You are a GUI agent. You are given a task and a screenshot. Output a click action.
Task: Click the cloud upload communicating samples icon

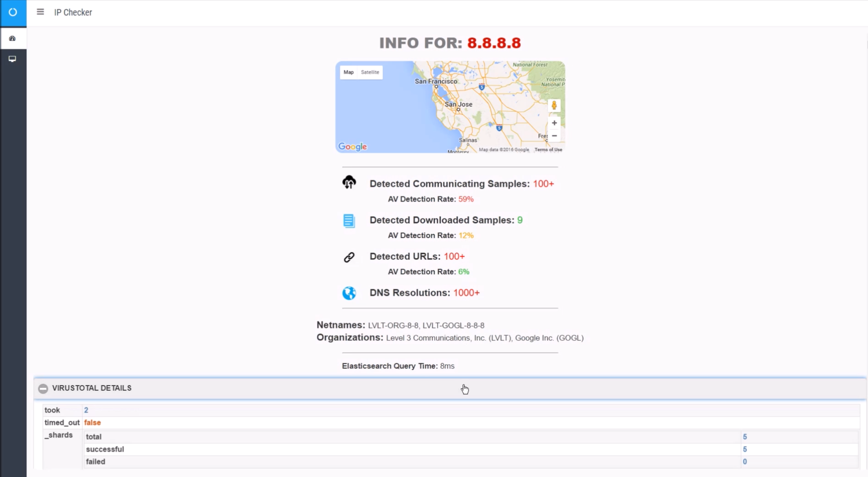(349, 182)
